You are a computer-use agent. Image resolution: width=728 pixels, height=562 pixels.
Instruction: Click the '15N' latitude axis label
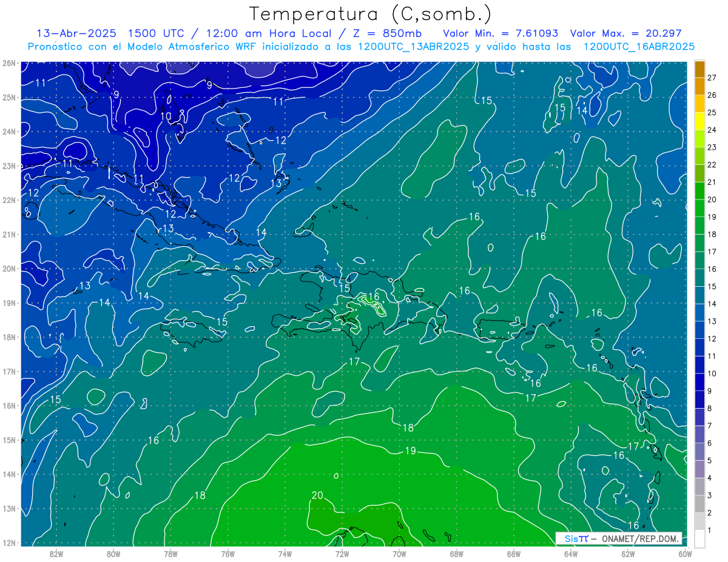[8, 440]
